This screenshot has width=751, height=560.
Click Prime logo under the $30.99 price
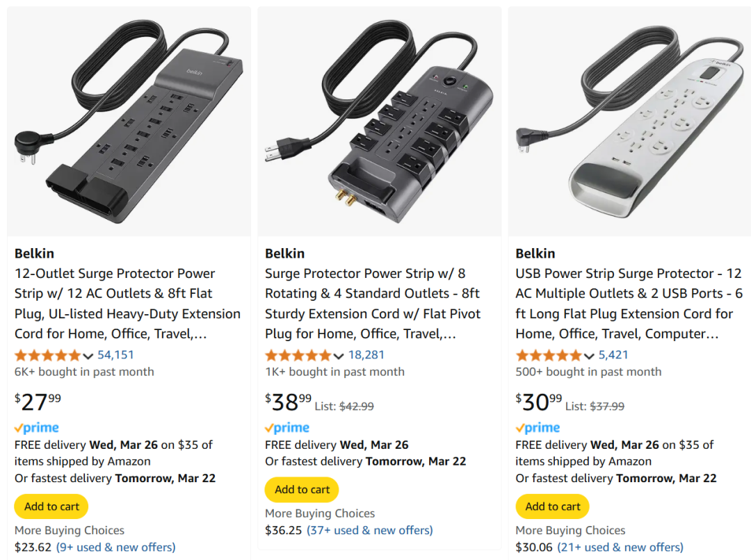(x=538, y=428)
